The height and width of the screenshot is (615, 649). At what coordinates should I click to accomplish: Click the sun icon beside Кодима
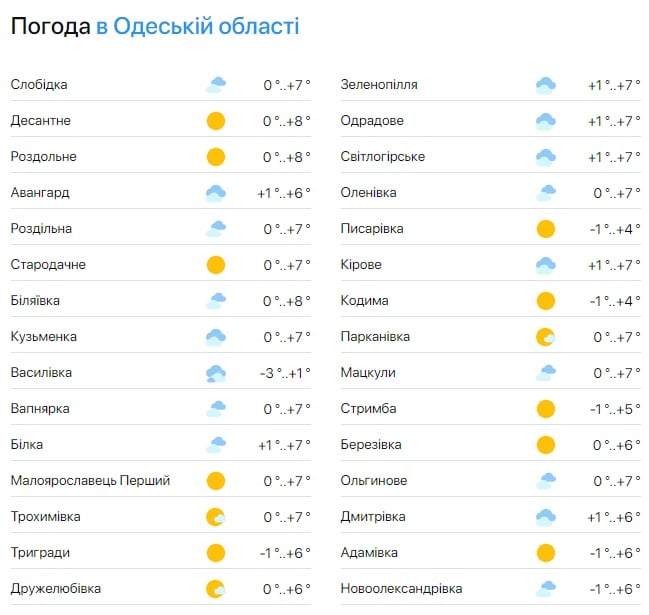click(x=545, y=301)
